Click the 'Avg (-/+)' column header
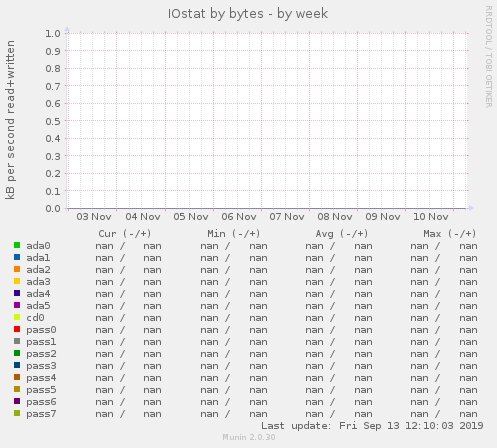 [342, 234]
